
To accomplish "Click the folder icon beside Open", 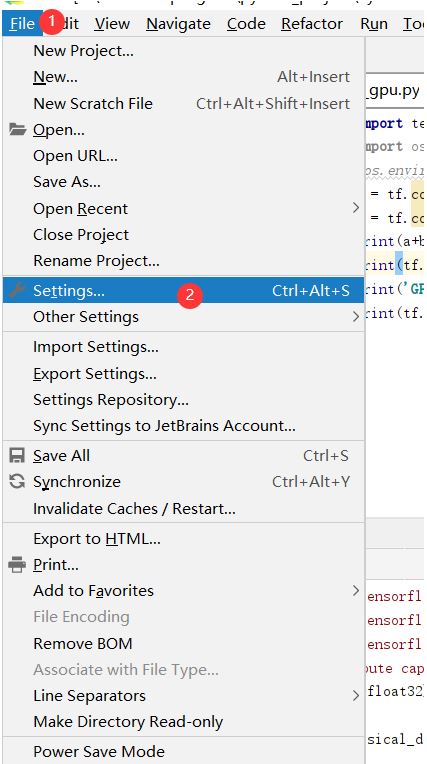I will 17,130.
